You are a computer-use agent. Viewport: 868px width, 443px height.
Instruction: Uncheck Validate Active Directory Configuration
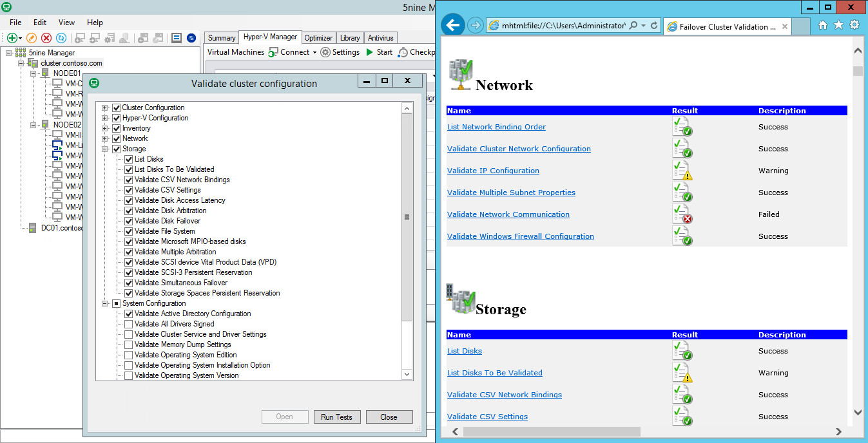[129, 314]
